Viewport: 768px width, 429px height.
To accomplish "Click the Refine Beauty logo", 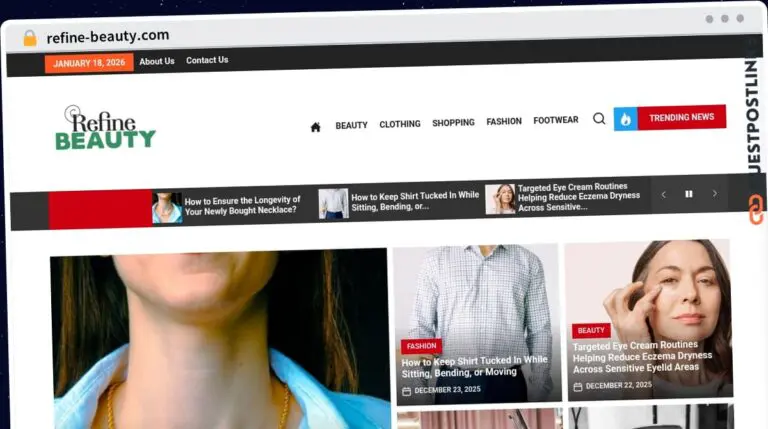I will point(105,129).
